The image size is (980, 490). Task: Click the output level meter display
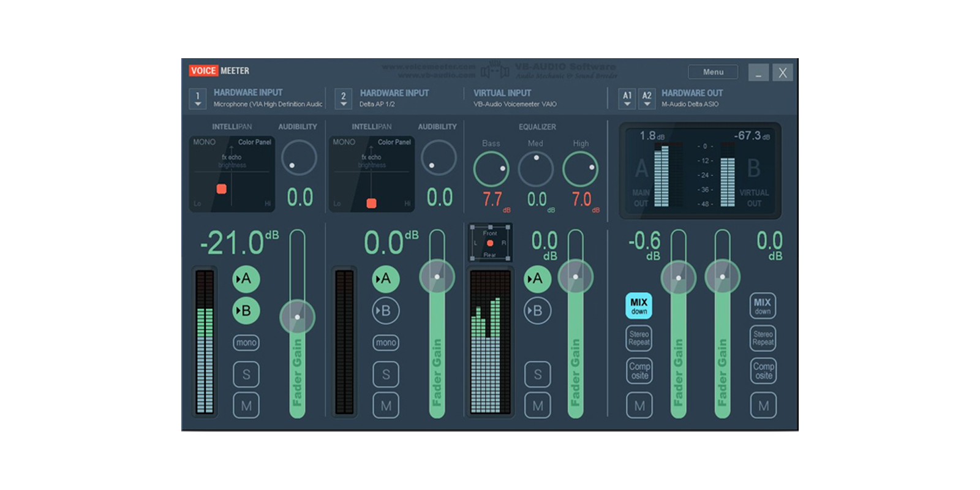click(x=700, y=171)
